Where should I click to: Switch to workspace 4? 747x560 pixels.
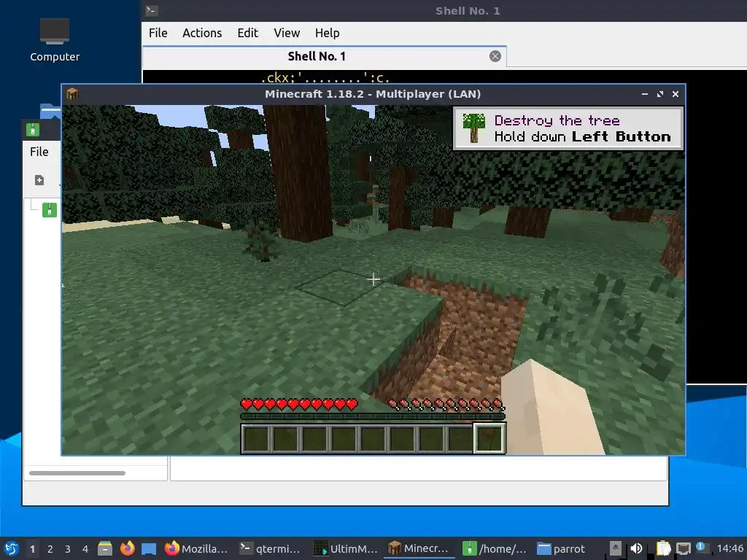(x=85, y=549)
